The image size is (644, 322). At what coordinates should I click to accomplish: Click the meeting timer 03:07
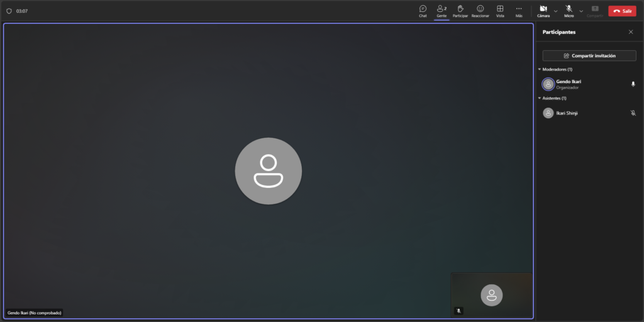point(22,11)
